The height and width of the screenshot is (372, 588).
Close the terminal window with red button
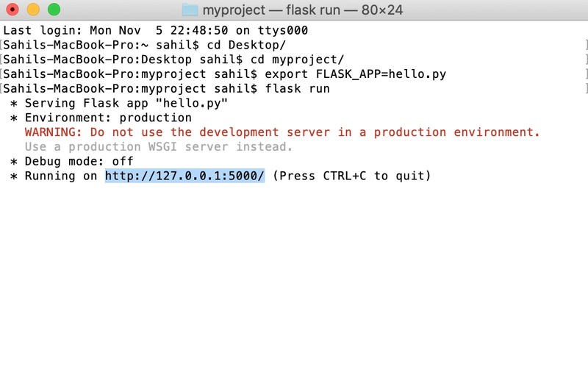coord(12,10)
